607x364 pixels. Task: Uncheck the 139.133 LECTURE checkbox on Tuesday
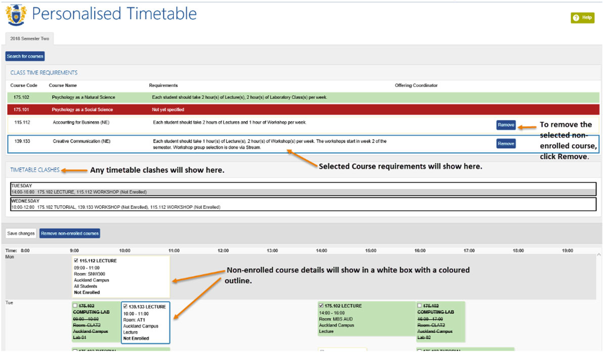(125, 306)
